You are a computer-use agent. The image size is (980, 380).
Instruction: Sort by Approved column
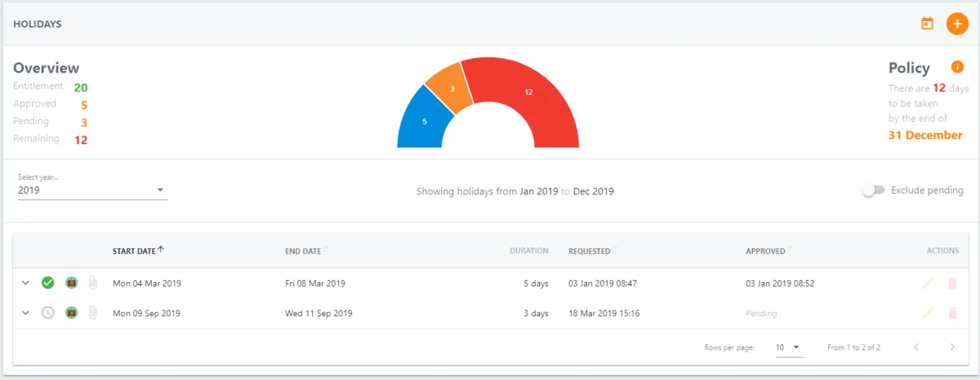click(x=769, y=251)
